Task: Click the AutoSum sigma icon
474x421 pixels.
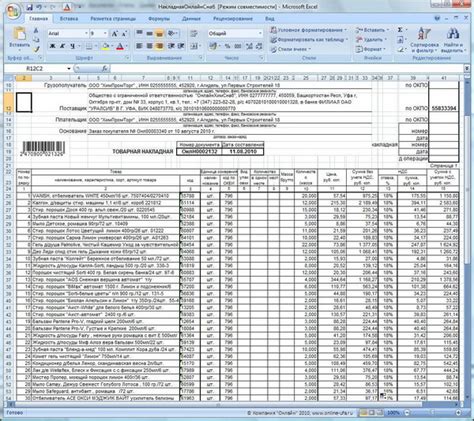Action: [x=400, y=30]
